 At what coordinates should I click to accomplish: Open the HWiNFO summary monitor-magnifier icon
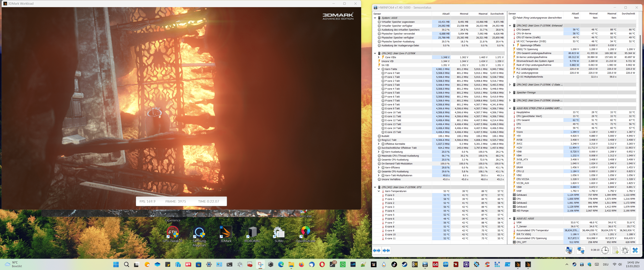pyautogui.click(x=569, y=250)
